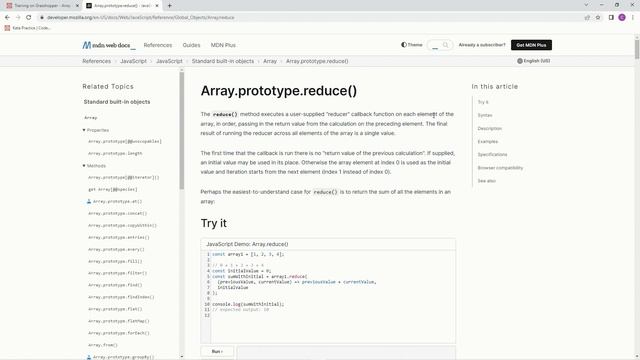Open Array.prototype.every() in sidebar

click(116, 249)
